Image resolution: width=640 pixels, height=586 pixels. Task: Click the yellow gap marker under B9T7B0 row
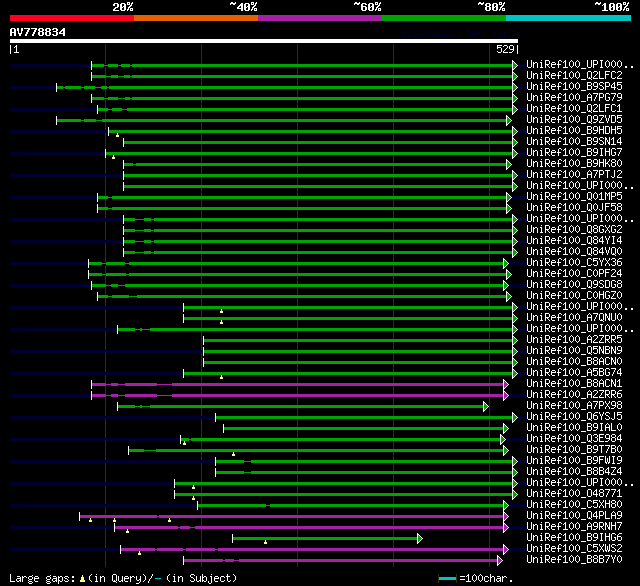[x=233, y=454]
